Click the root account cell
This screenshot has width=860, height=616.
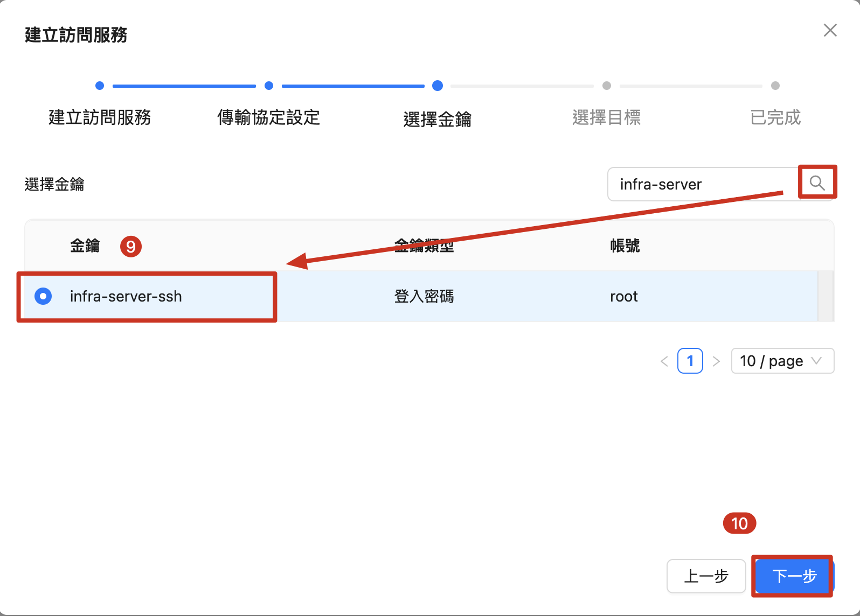(x=623, y=296)
